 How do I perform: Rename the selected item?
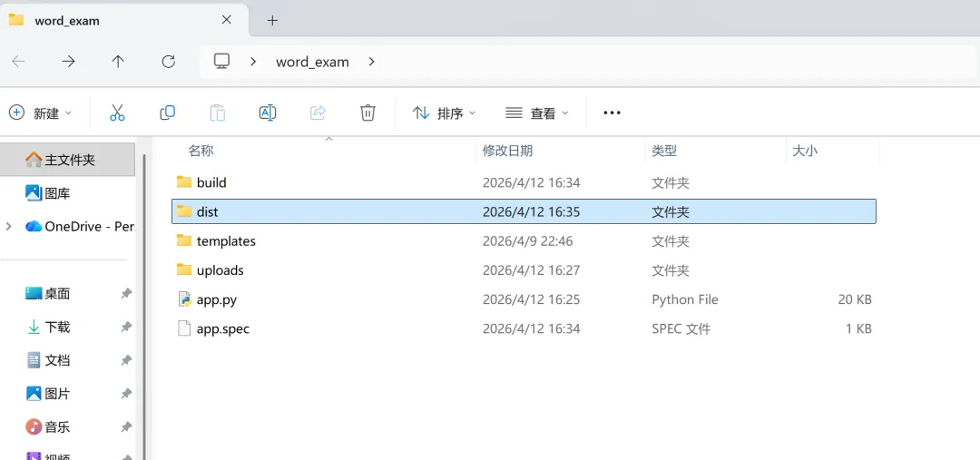point(268,113)
